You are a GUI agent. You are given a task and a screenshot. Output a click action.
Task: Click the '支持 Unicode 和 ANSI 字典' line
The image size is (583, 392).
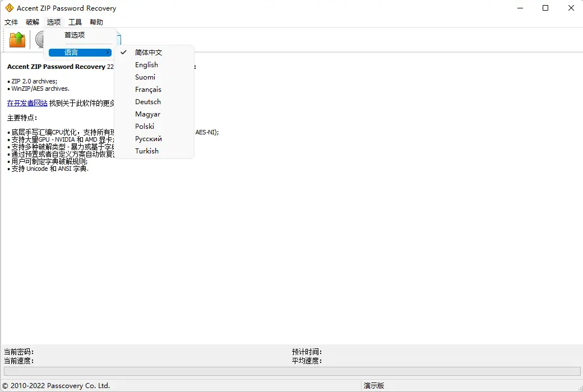tap(50, 169)
